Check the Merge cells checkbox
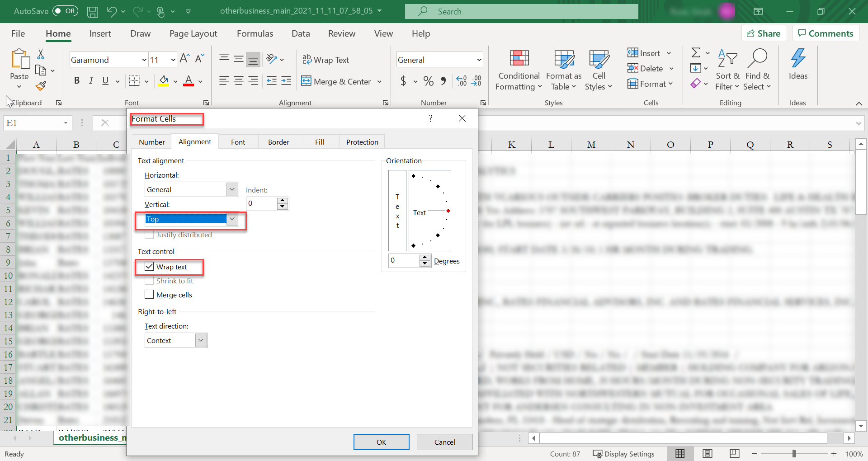868x461 pixels. (150, 295)
